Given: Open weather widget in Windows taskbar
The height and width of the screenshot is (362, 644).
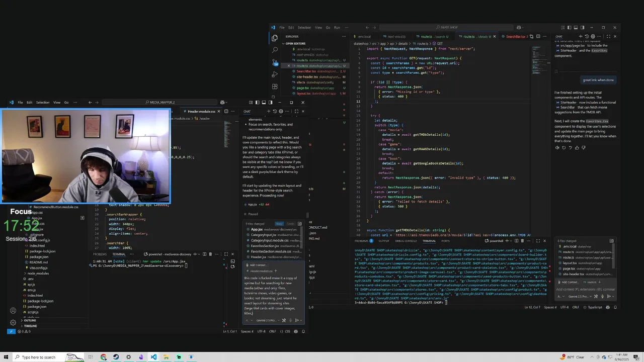Looking at the screenshot, I should [571, 357].
